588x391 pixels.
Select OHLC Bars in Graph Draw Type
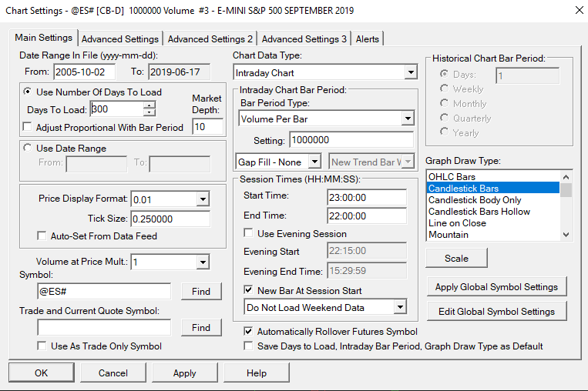click(x=493, y=176)
